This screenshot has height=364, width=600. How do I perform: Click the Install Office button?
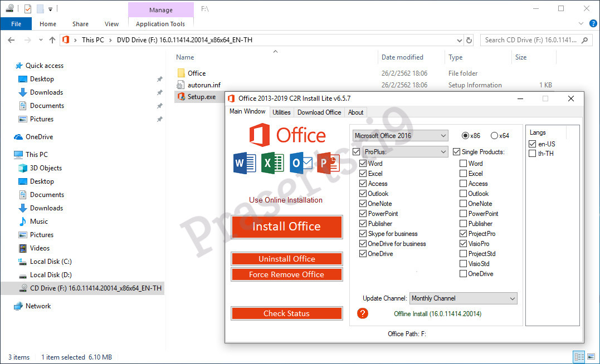pos(286,227)
